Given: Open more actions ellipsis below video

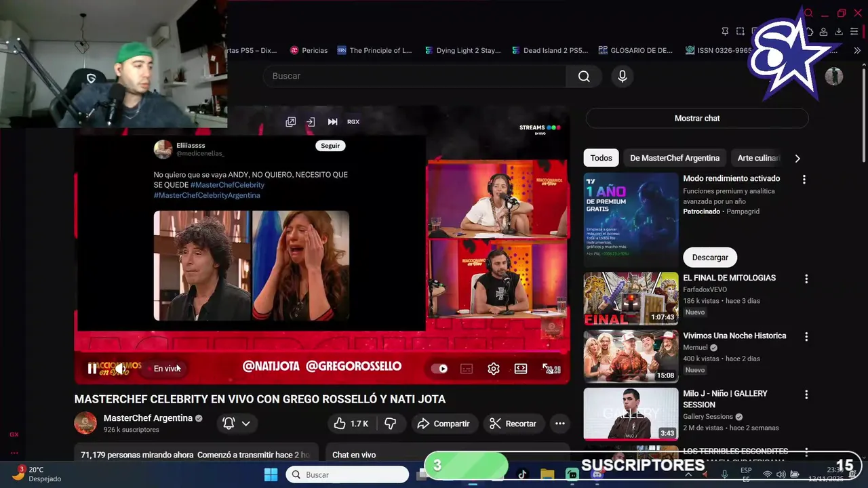Looking at the screenshot, I should pos(560,424).
